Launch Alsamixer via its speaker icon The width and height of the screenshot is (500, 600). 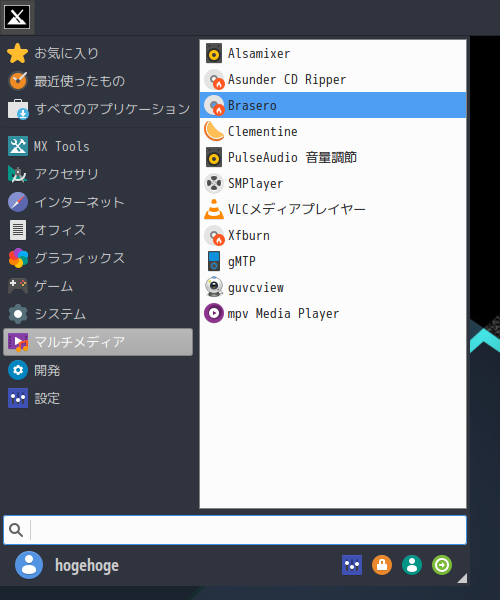coord(214,53)
